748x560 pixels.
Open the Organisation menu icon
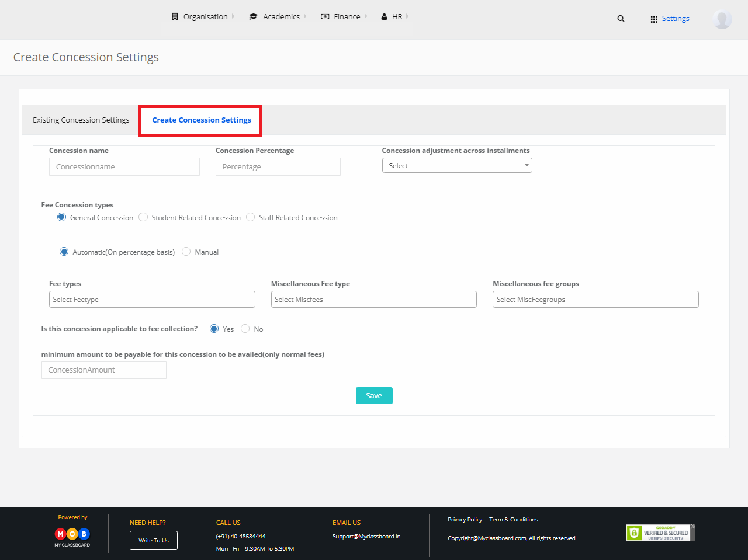[174, 16]
